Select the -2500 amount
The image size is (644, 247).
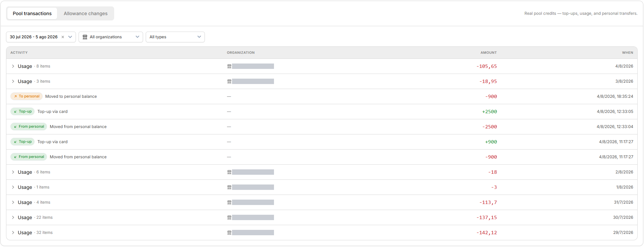click(x=490, y=127)
